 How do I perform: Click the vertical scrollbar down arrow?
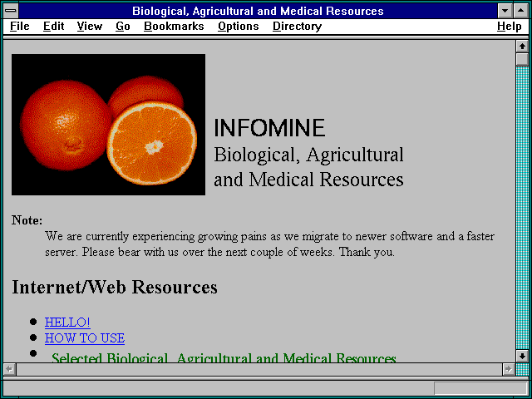pos(522,356)
